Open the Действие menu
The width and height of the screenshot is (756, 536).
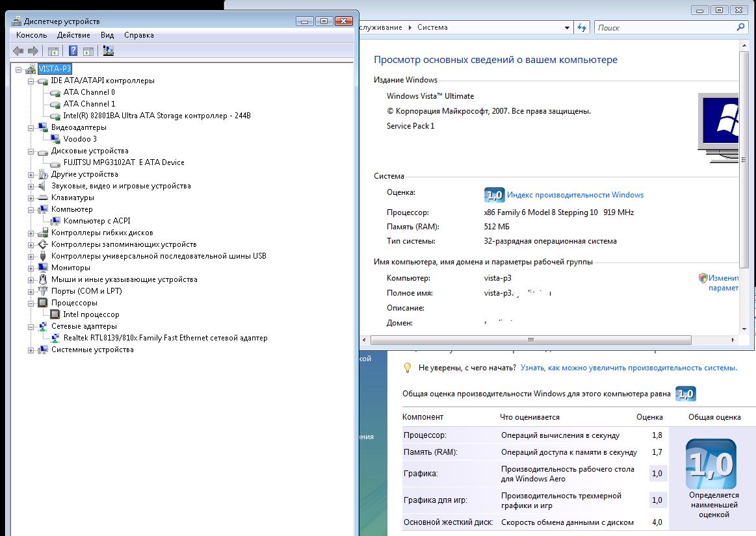73,35
